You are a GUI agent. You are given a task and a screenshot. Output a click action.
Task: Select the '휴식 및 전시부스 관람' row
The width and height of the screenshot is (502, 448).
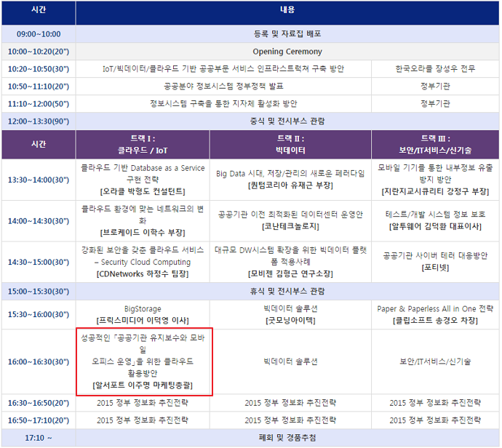pyautogui.click(x=287, y=291)
